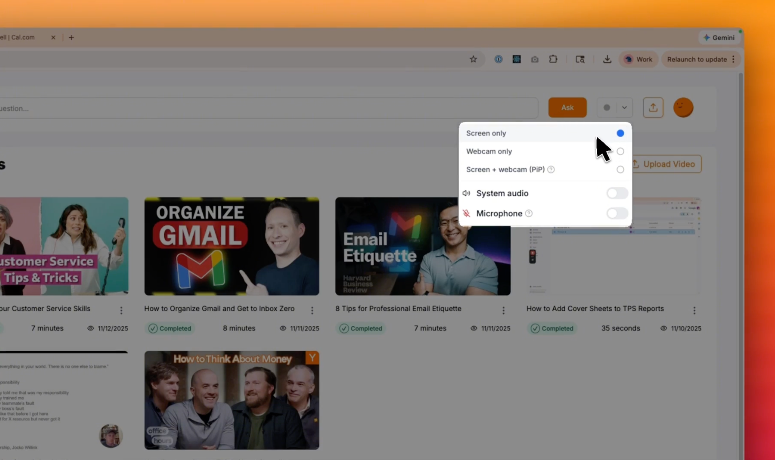The width and height of the screenshot is (775, 460).
Task: Click the share/export icon next to record button
Action: click(653, 107)
